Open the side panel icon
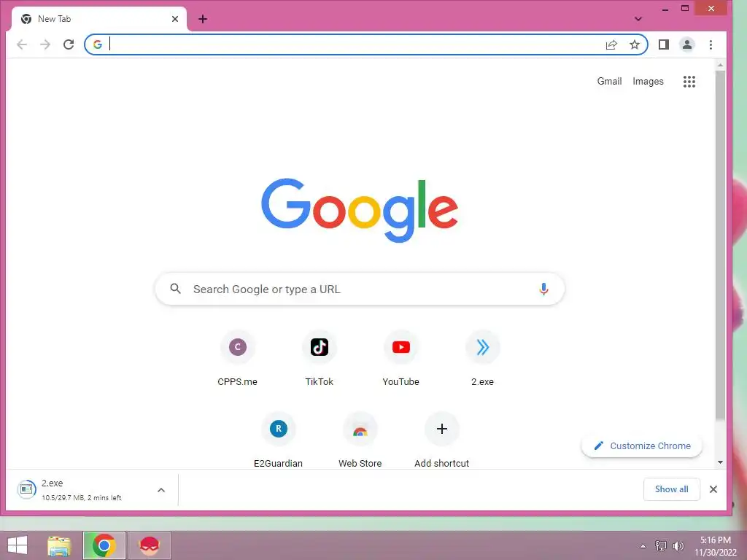This screenshot has height=560, width=747. pos(664,44)
